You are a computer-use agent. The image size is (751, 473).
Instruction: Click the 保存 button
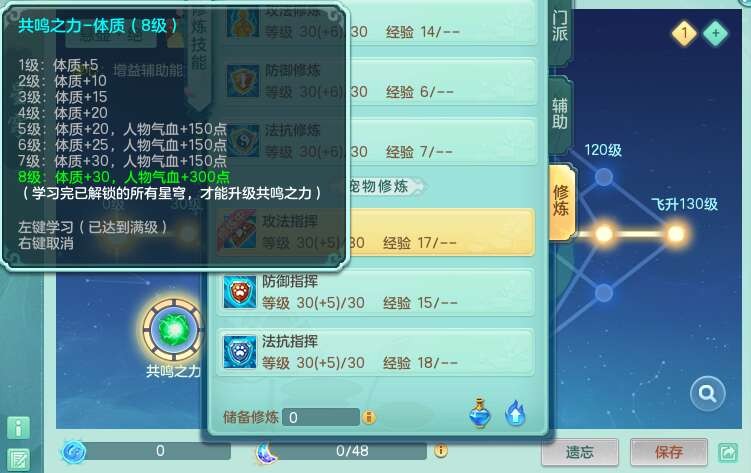point(669,452)
